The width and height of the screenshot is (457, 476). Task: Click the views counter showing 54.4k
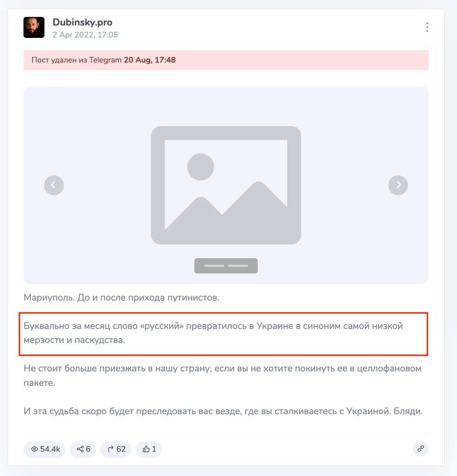pyautogui.click(x=44, y=449)
